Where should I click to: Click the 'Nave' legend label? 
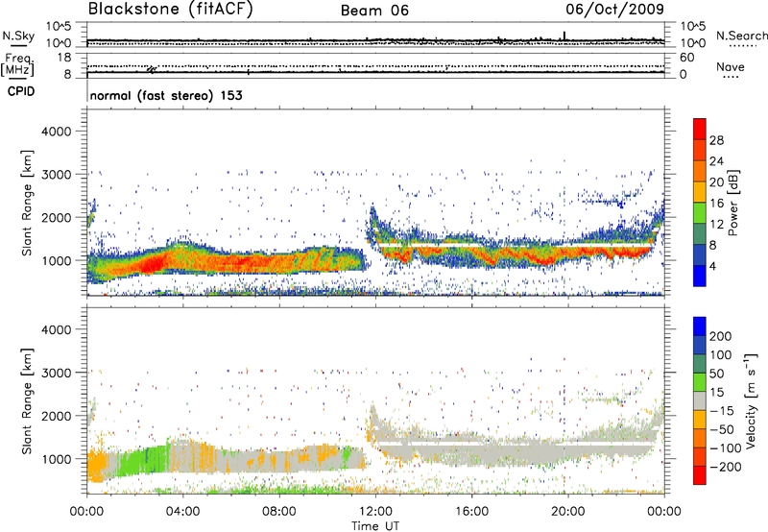pyautogui.click(x=731, y=66)
